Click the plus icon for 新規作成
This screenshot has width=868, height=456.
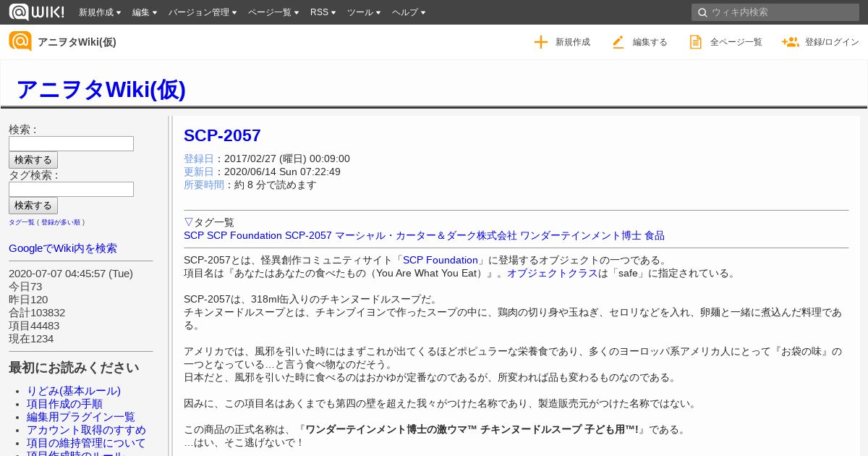541,42
